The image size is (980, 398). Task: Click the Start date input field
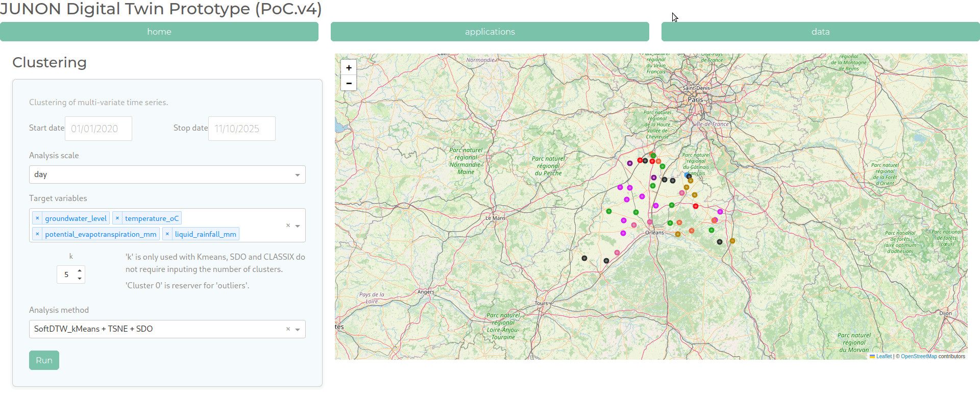pos(99,129)
